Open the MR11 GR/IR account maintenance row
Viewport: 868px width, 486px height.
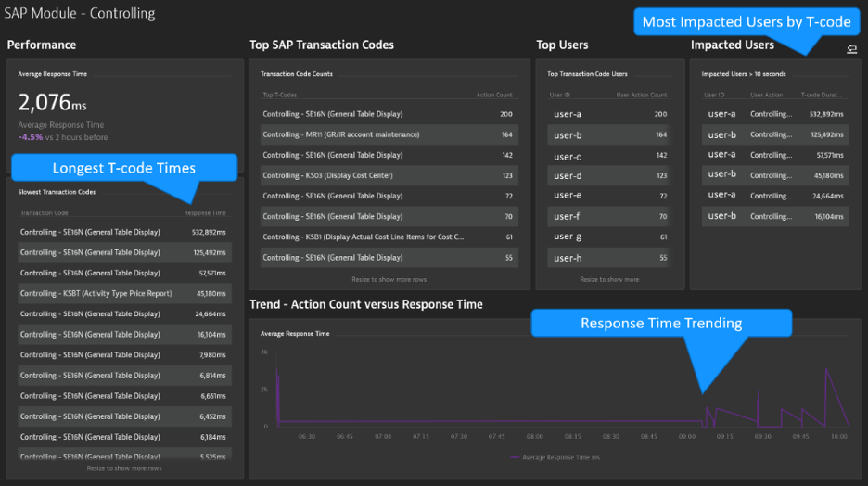pyautogui.click(x=389, y=134)
